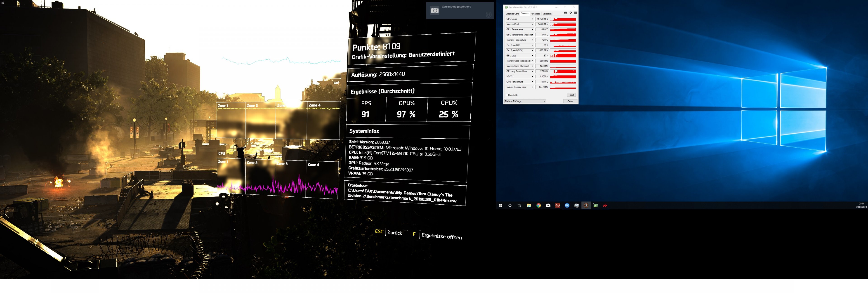
Task: Click Ergebnisse öffnen in the benchmark
Action: (441, 236)
